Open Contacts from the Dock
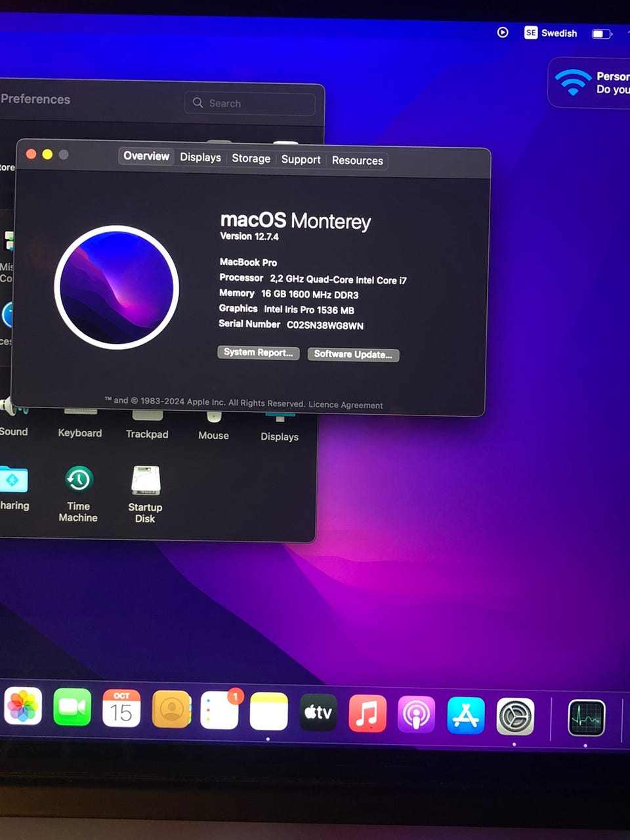Screen dimensions: 630x840 coord(171,709)
